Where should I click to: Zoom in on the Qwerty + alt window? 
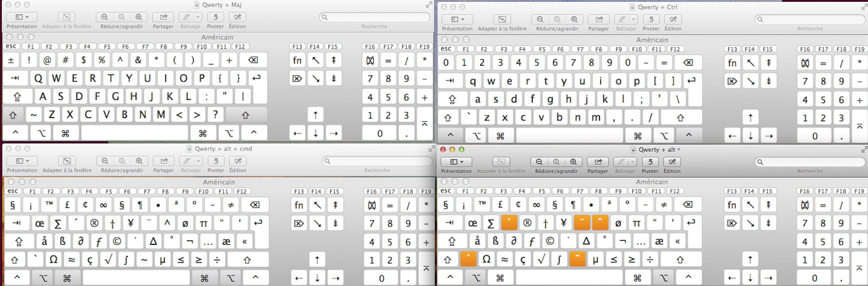tap(573, 162)
